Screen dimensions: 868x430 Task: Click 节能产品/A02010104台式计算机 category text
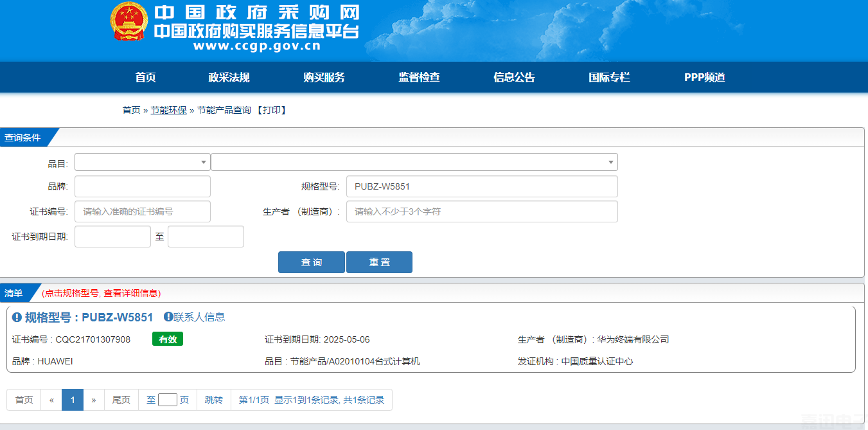[x=355, y=361]
